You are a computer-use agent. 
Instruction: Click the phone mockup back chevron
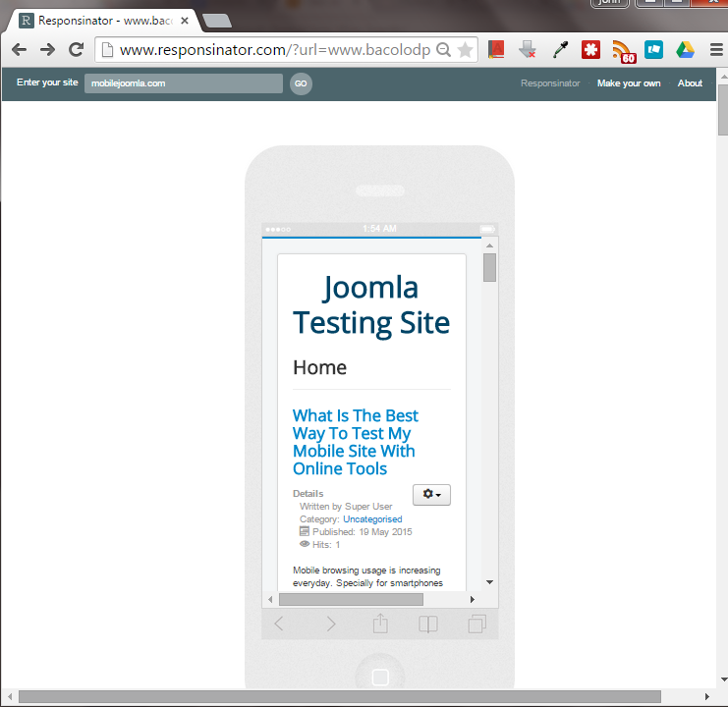pyautogui.click(x=279, y=624)
